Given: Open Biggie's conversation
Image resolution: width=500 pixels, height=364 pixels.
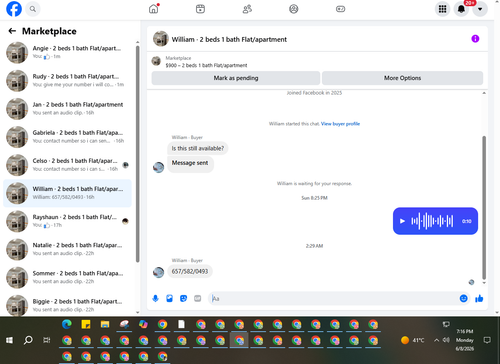Looking at the screenshot, I should [x=68, y=305].
